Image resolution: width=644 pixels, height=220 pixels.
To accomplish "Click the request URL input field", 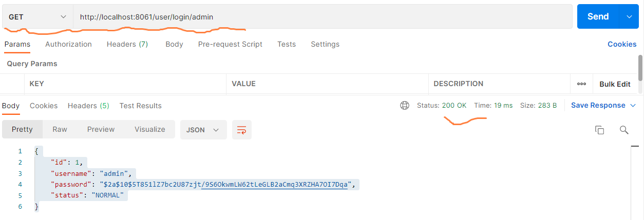I will (323, 17).
